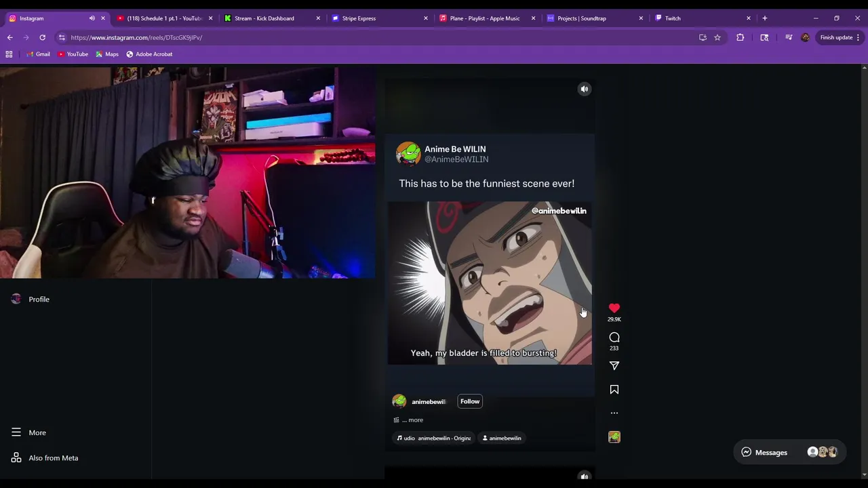Image resolution: width=868 pixels, height=488 pixels.
Task: View site information icon in address bar
Action: click(62, 37)
